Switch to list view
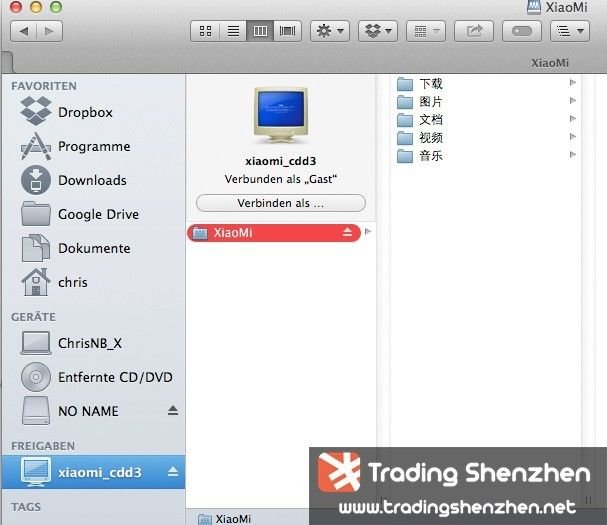The width and height of the screenshot is (607, 525). 233,31
